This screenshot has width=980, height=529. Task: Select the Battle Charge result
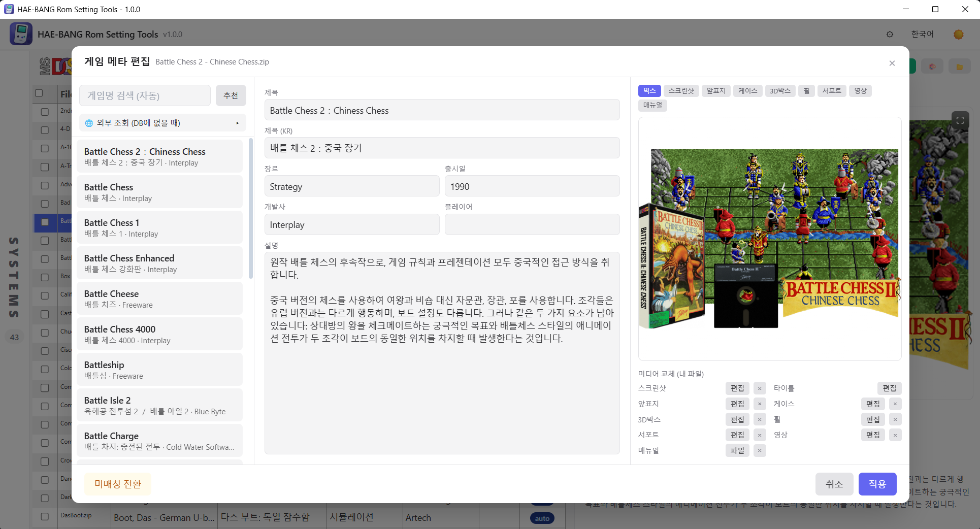pyautogui.click(x=160, y=441)
